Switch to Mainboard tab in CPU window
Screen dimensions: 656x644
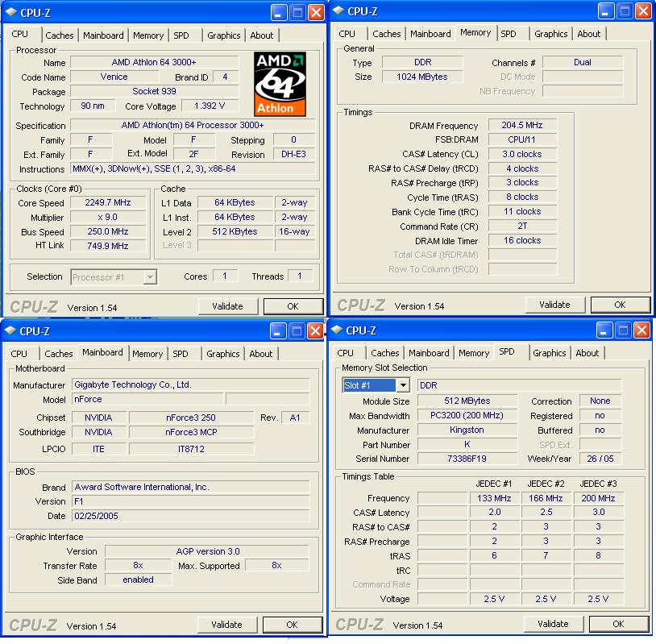tap(103, 35)
